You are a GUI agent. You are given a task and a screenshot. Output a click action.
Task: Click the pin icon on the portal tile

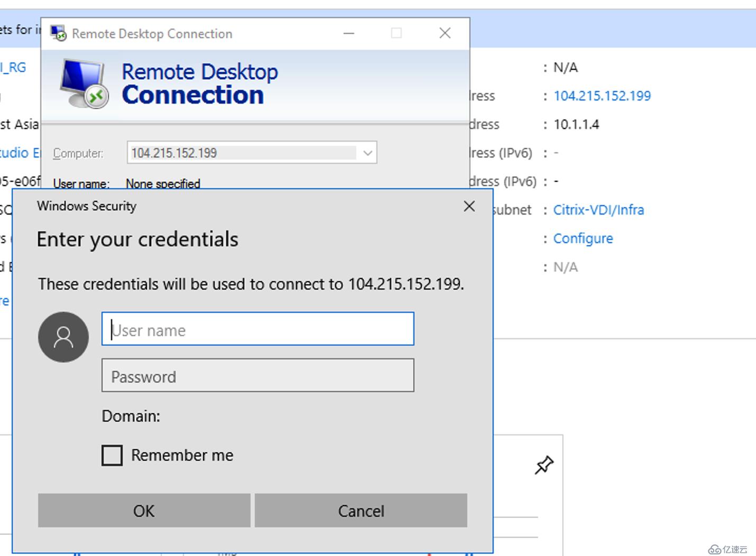coord(544,465)
